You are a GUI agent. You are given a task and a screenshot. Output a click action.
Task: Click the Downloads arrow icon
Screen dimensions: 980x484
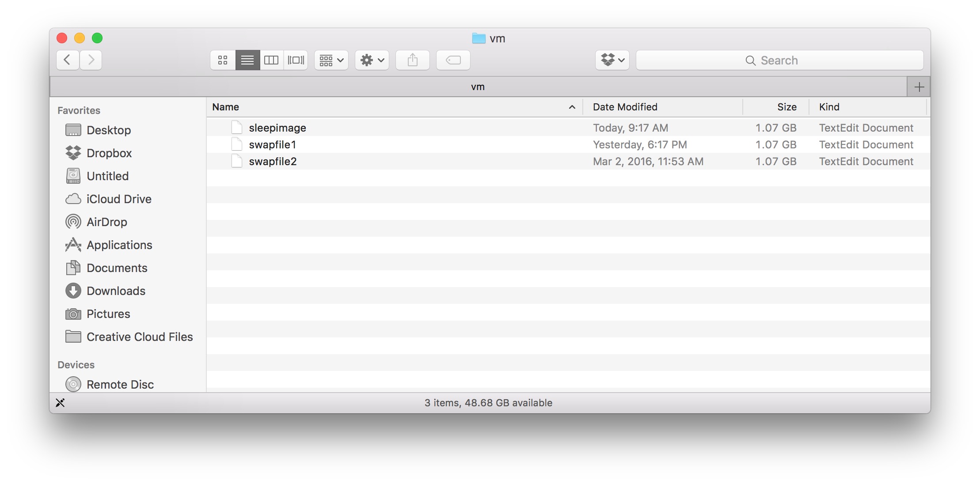pos(73,291)
